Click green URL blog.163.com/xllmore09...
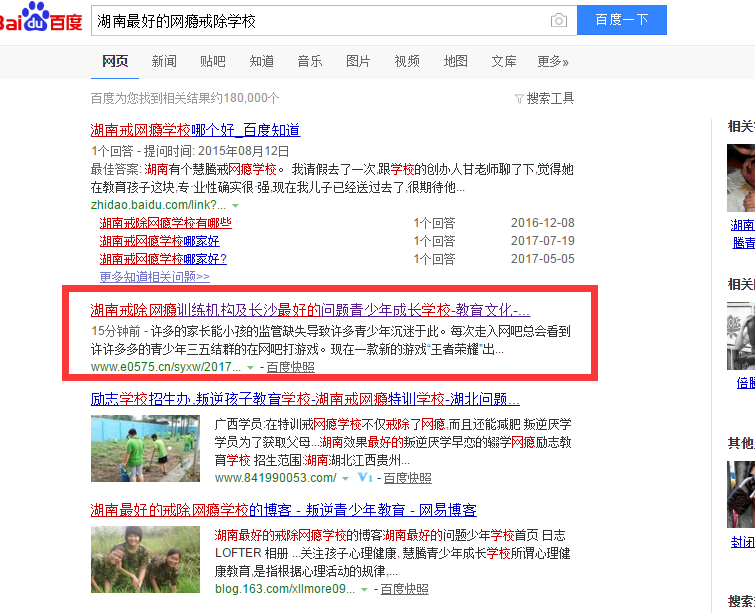 (285, 589)
